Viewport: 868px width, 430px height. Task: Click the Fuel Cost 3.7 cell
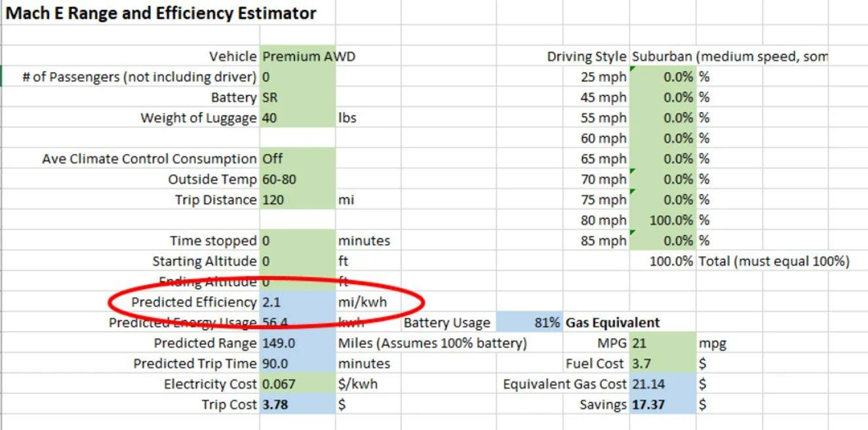point(663,363)
